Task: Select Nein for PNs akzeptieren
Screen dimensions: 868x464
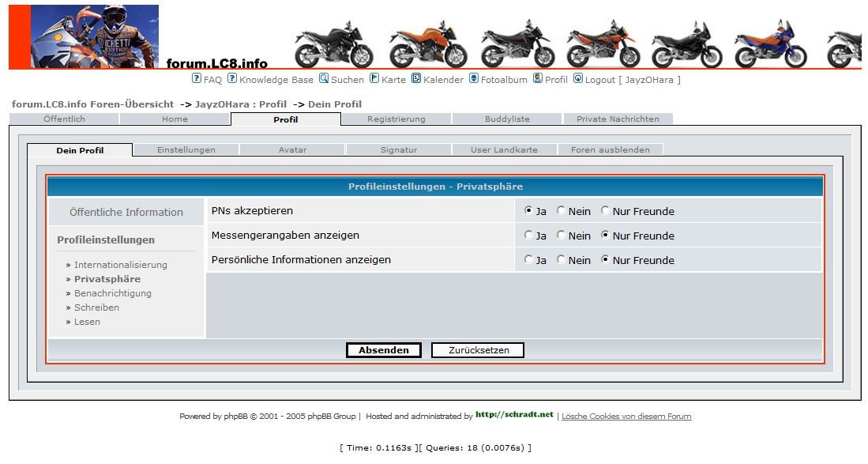Action: coord(562,211)
